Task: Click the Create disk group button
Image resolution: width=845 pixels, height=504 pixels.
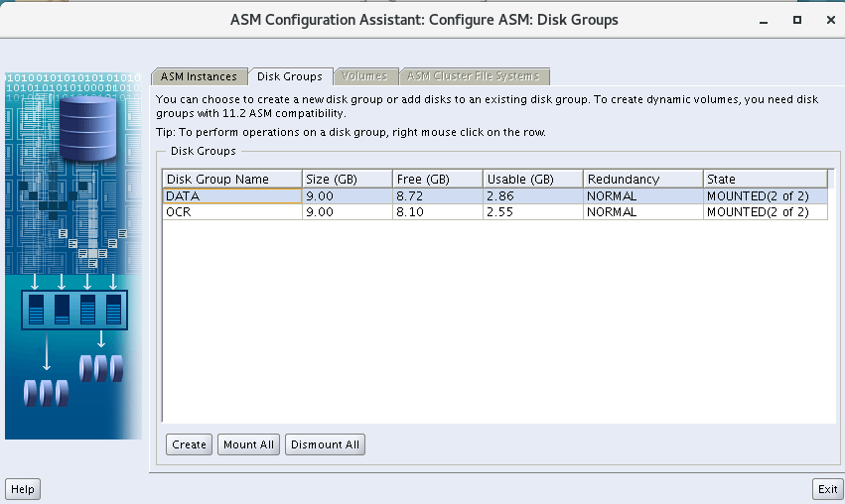Action: click(189, 444)
